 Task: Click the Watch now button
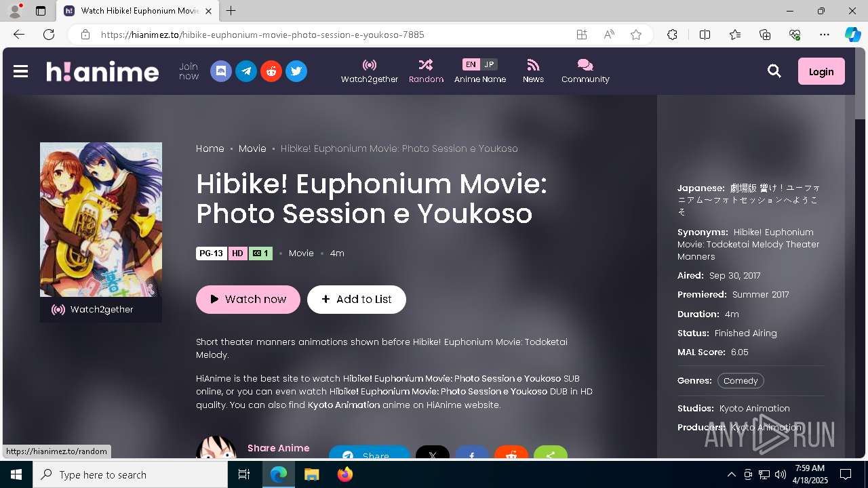pos(248,300)
